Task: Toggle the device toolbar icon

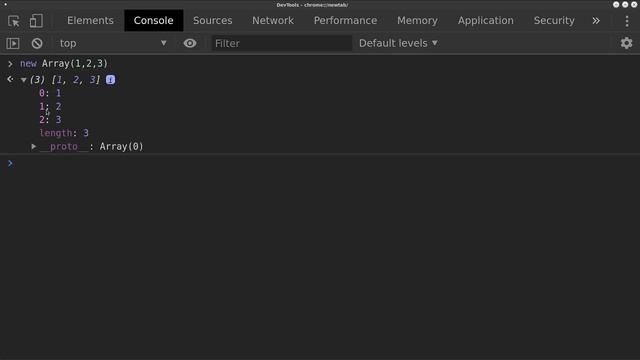Action: 36,21
